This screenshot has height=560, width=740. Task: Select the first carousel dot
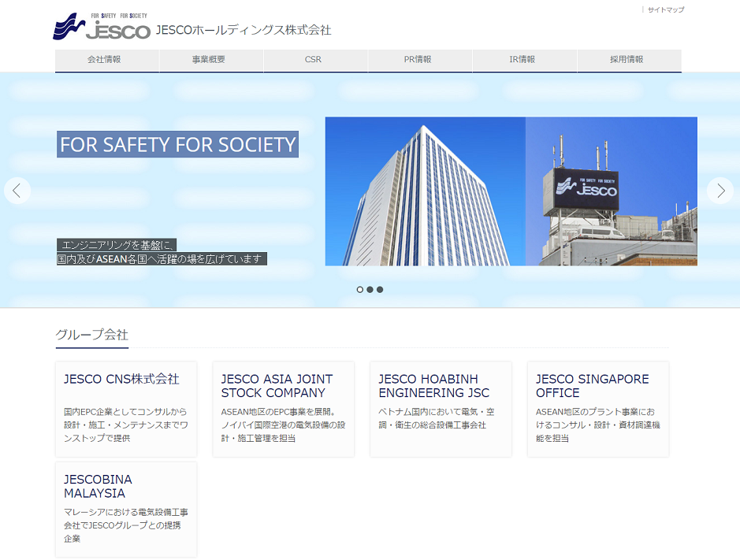[360, 290]
